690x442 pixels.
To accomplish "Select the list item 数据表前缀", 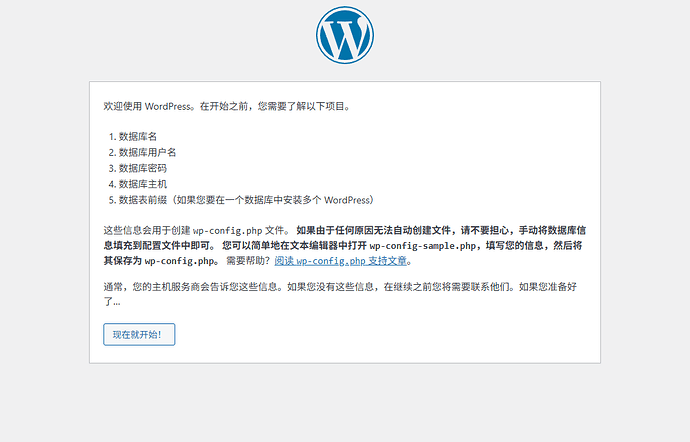I will pos(246,200).
